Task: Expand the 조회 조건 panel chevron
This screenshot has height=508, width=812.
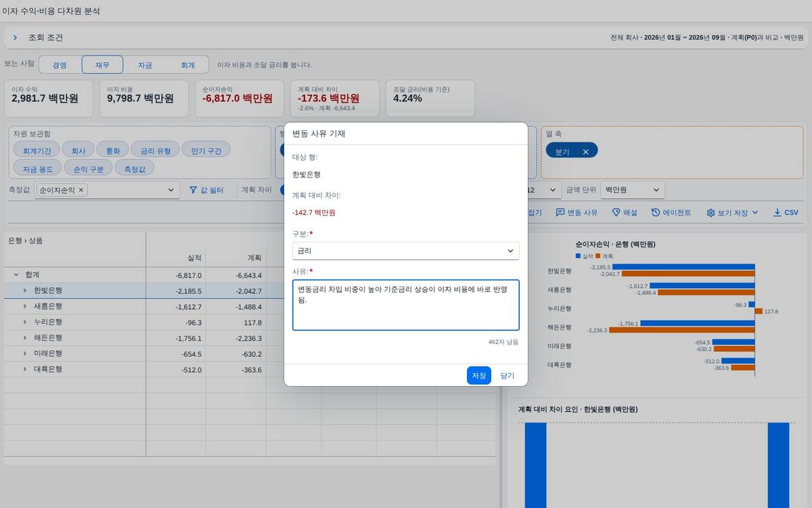Action: 15,38
